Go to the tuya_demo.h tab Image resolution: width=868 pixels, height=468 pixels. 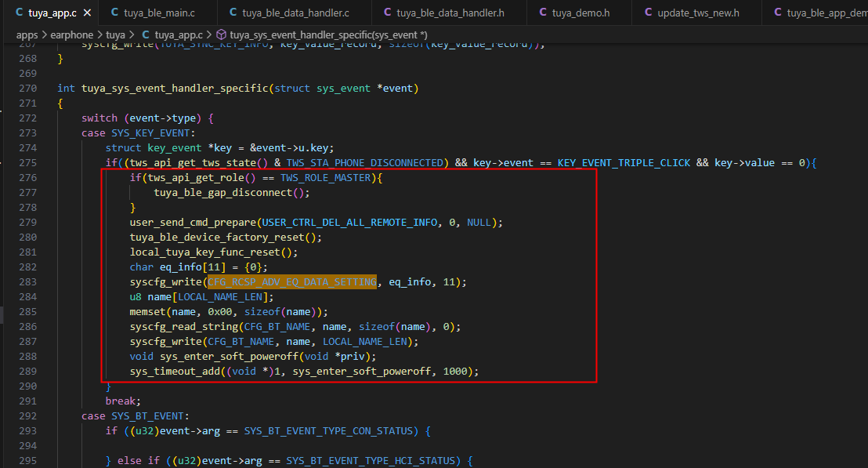click(574, 13)
